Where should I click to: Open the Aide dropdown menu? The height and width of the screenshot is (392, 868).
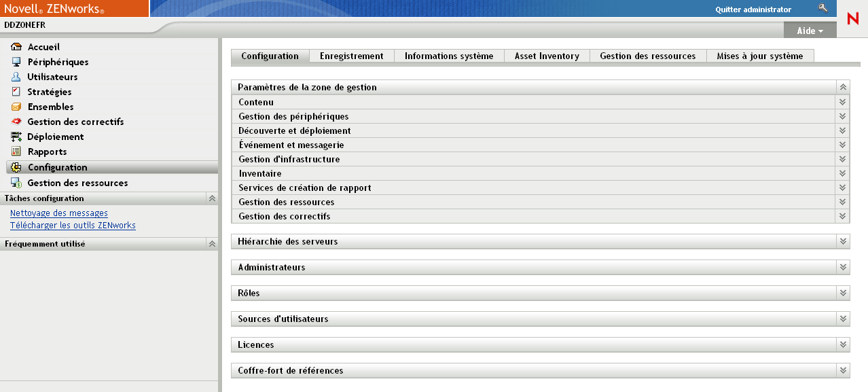tap(809, 30)
